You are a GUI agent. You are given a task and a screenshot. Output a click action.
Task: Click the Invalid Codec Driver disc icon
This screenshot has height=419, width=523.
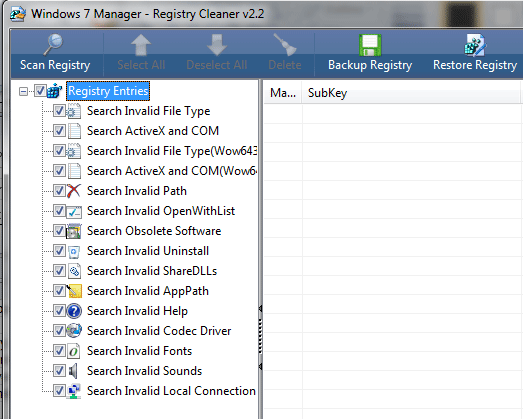click(74, 331)
